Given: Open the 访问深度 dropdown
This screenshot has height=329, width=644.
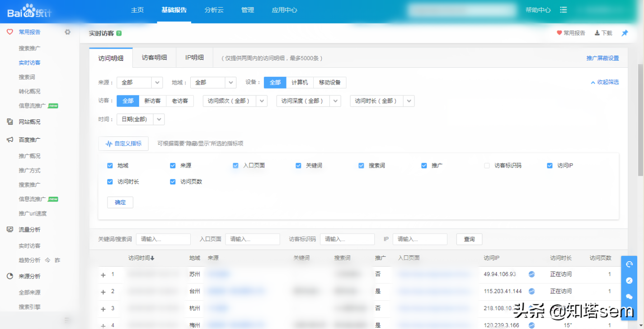Looking at the screenshot, I should click(309, 101).
